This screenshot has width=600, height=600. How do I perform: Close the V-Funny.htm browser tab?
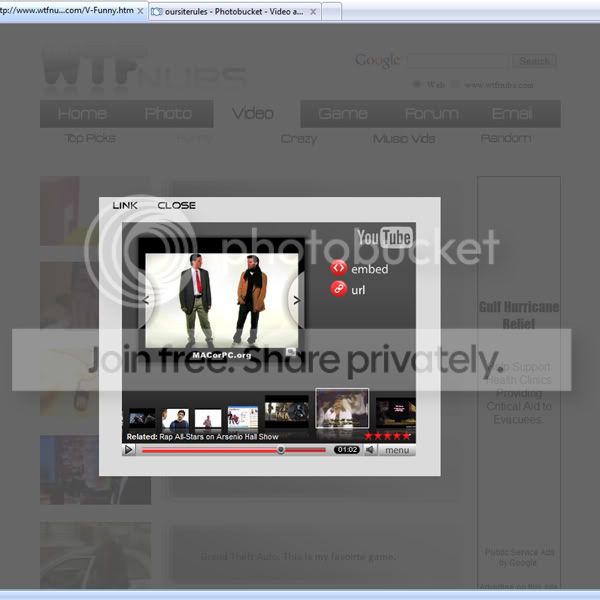[140, 11]
